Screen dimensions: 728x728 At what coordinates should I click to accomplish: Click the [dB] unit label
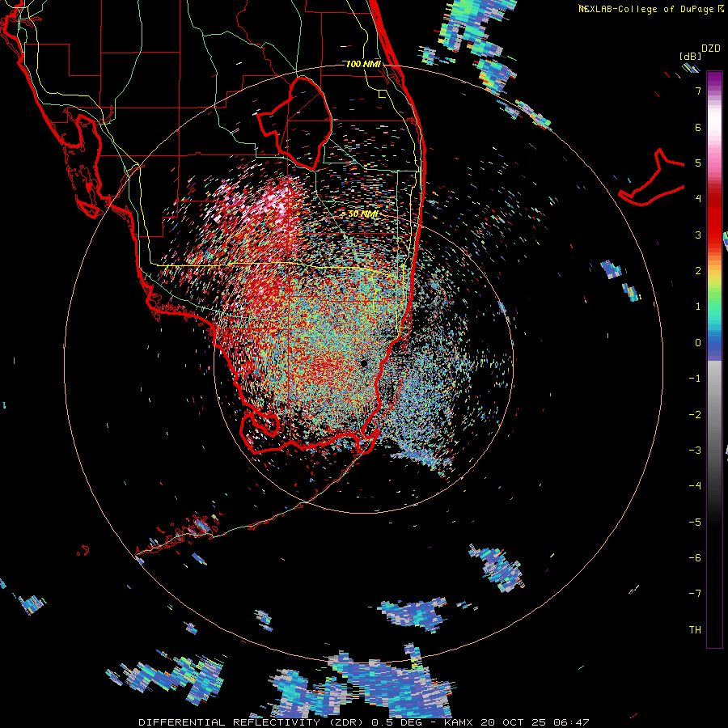tap(691, 56)
